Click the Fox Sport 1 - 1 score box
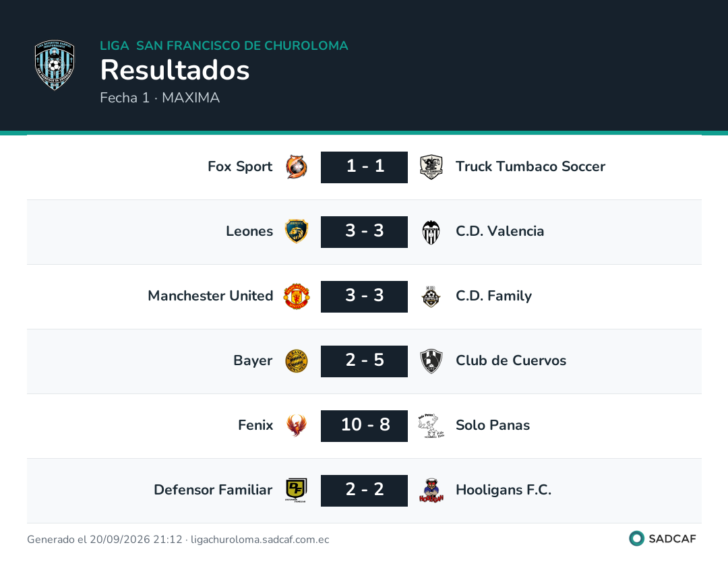Image resolution: width=728 pixels, height=574 pixels. (365, 168)
